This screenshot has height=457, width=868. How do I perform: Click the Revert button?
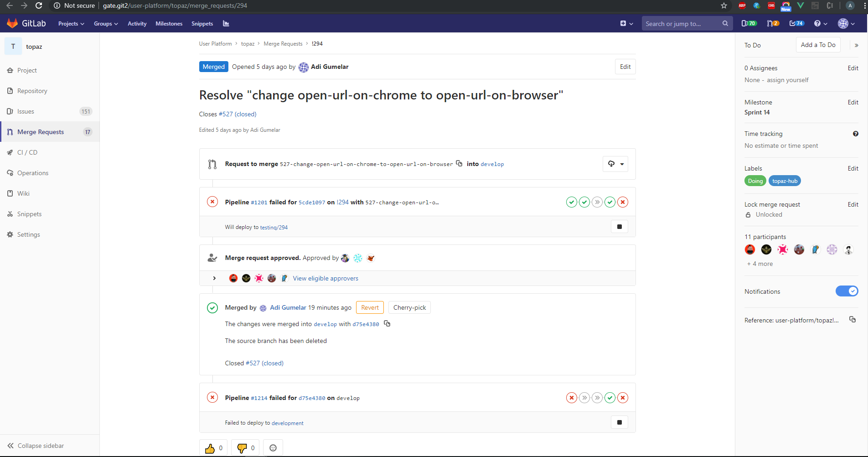pyautogui.click(x=370, y=307)
